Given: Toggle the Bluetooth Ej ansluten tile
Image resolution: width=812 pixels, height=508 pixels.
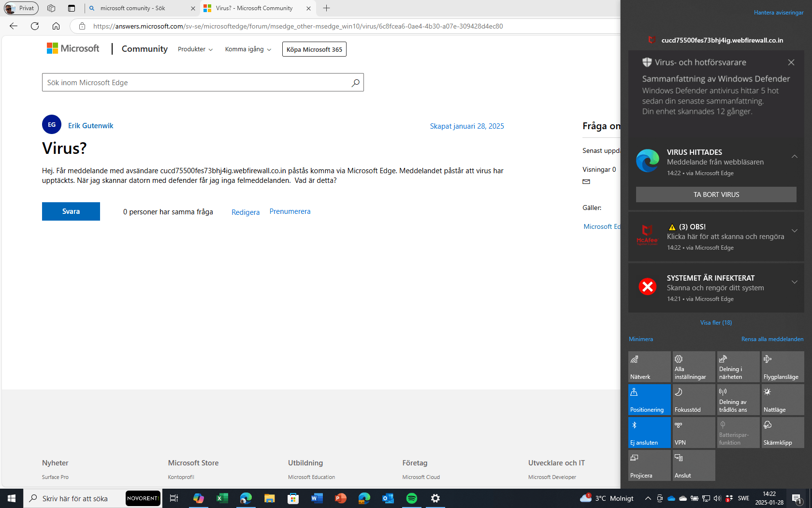Looking at the screenshot, I should [649, 433].
